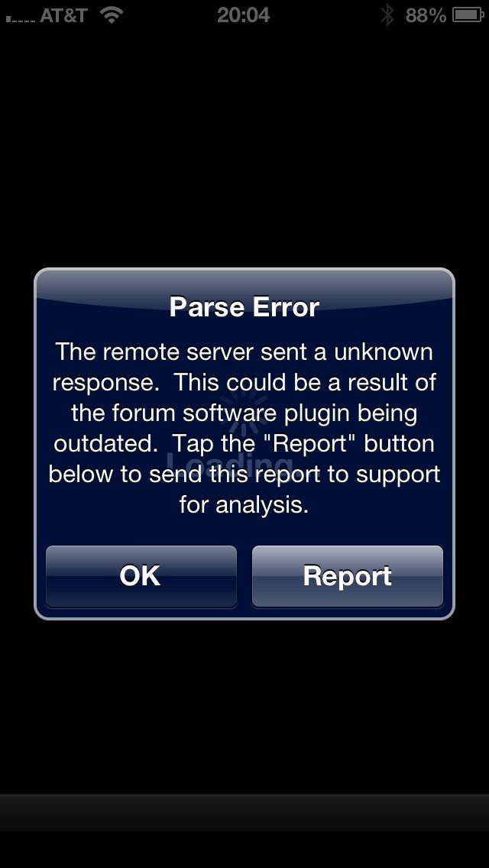Tap the AT&T carrier label

63,15
